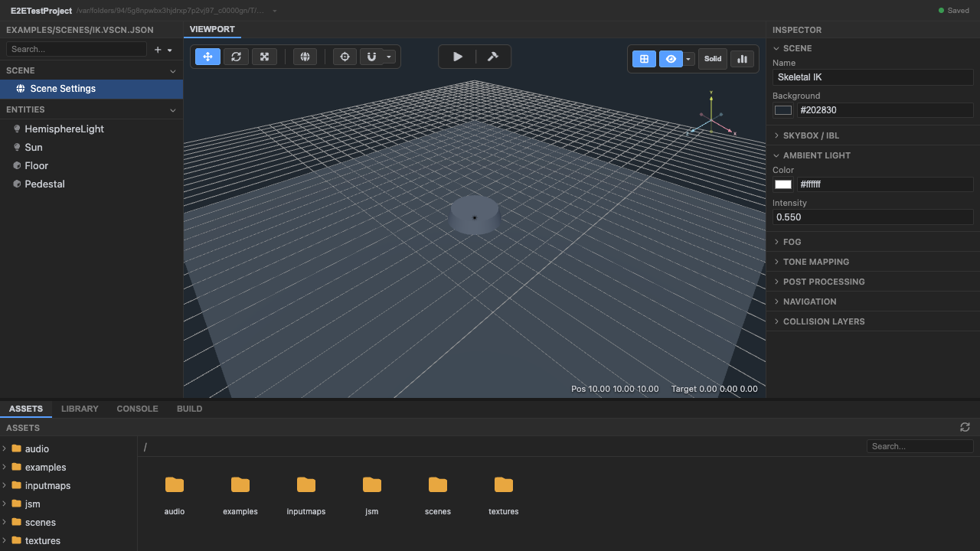Click the hierarchy search field

click(76, 49)
